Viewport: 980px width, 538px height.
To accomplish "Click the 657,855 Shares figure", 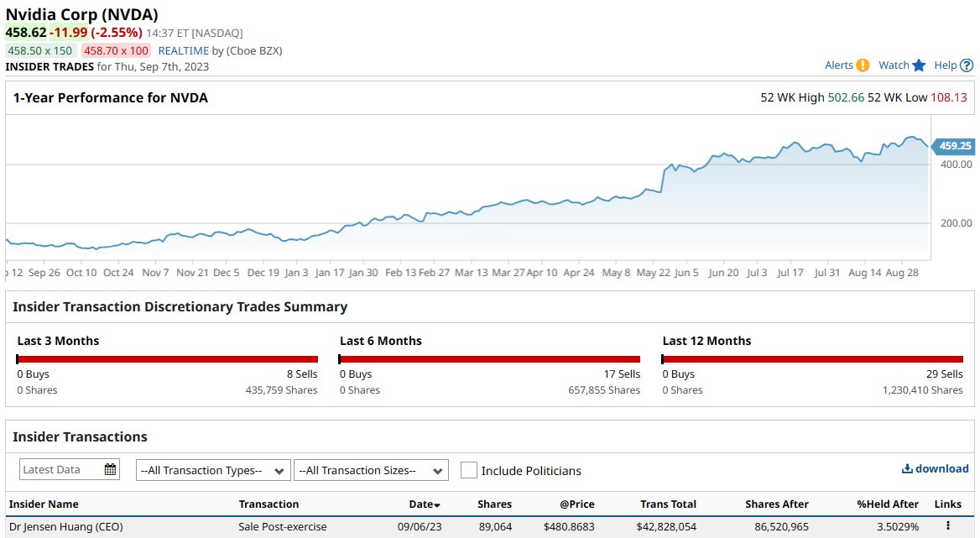I will click(x=604, y=390).
